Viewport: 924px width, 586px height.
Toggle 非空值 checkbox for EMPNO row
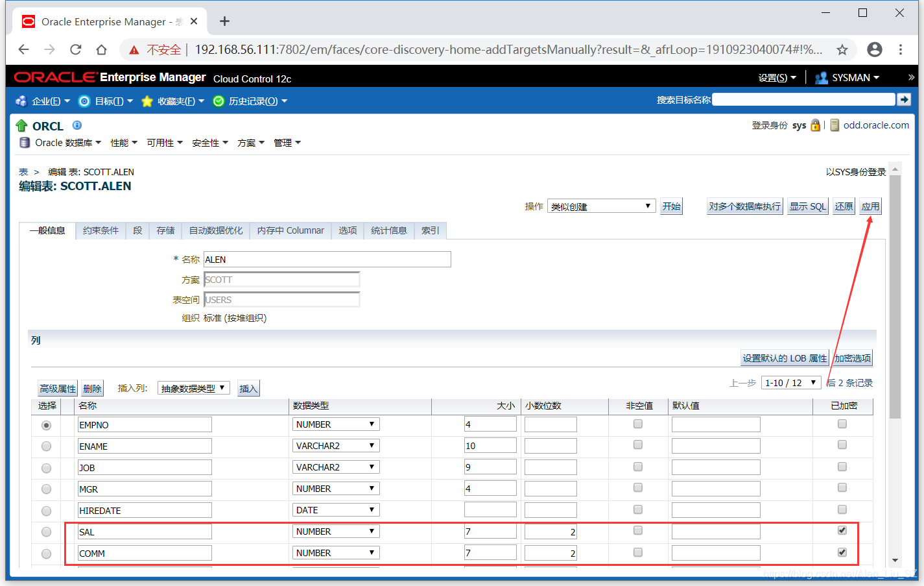(x=638, y=424)
